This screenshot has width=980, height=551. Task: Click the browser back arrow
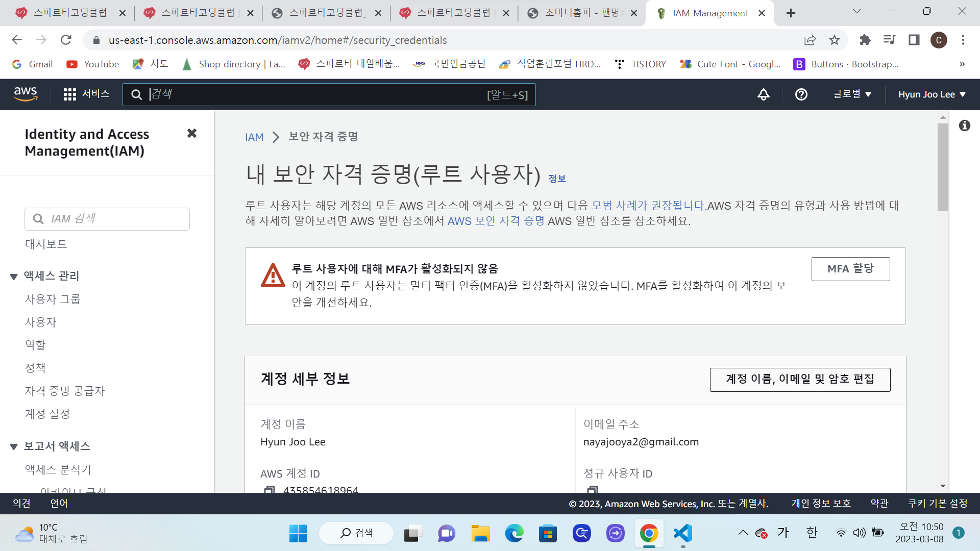17,40
